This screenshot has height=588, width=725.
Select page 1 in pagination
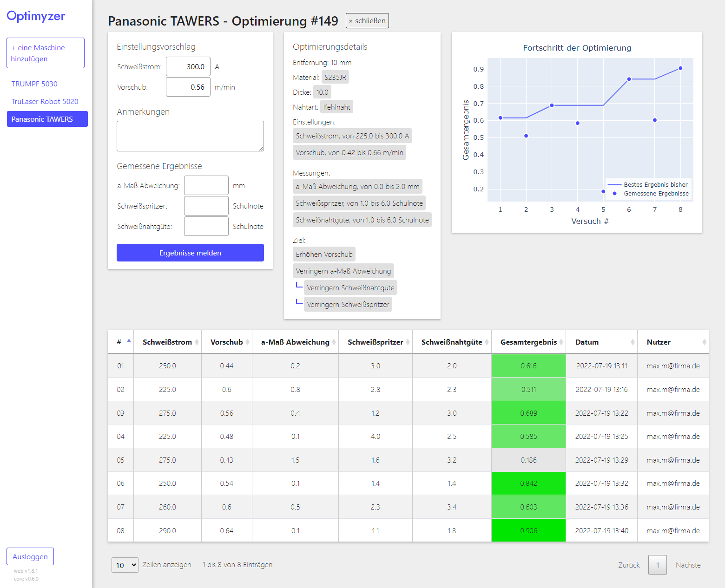pos(658,565)
